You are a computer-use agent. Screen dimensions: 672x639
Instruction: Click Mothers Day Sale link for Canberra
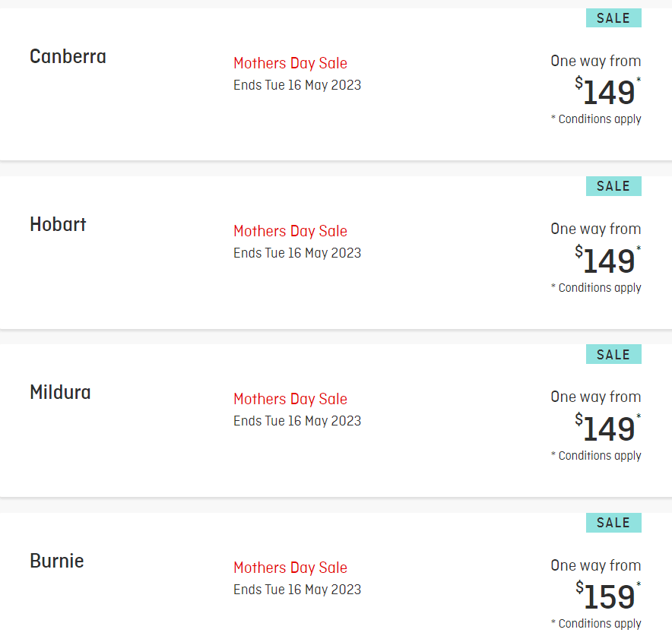290,63
